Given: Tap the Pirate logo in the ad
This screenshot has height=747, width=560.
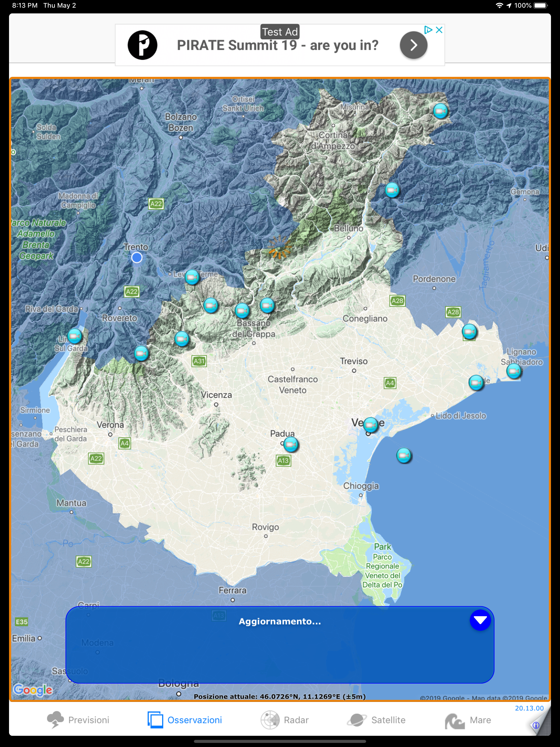Looking at the screenshot, I should (142, 45).
